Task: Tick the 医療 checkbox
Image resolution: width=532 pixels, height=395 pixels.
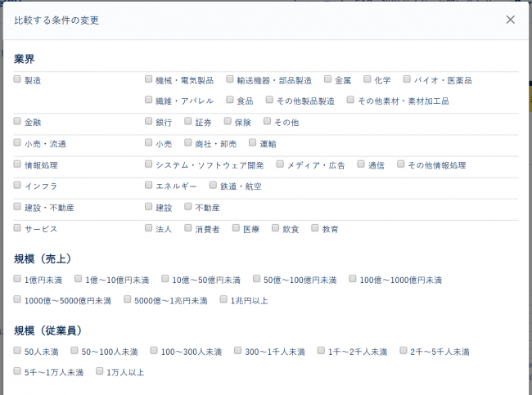Action: pyautogui.click(x=236, y=228)
